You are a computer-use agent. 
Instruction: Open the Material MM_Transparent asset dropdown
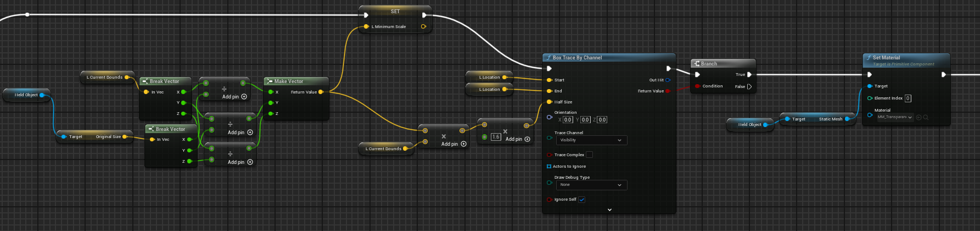[894, 117]
